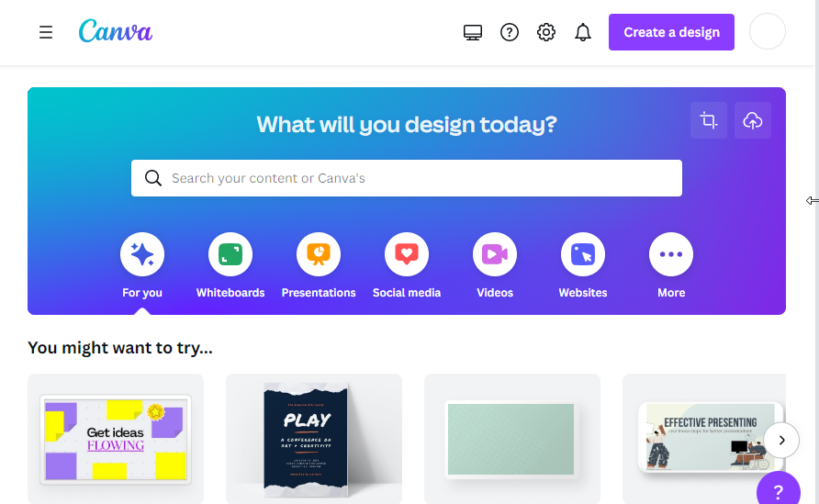Click the custom size crop icon
This screenshot has width=819, height=504.
[708, 120]
